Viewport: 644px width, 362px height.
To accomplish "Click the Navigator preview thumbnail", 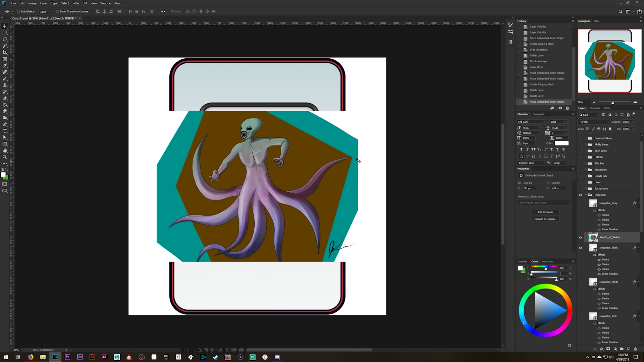I will coord(610,61).
